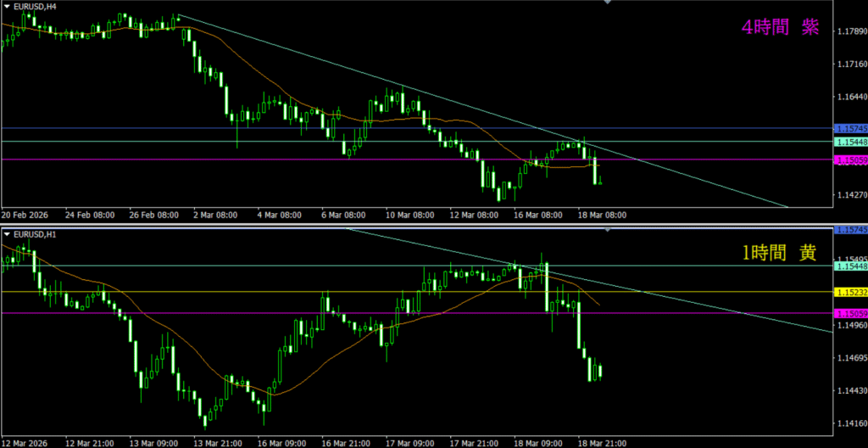Click '18 Mar 21:00' on H1 time axis
The height and width of the screenshot is (448, 868).
(x=603, y=442)
